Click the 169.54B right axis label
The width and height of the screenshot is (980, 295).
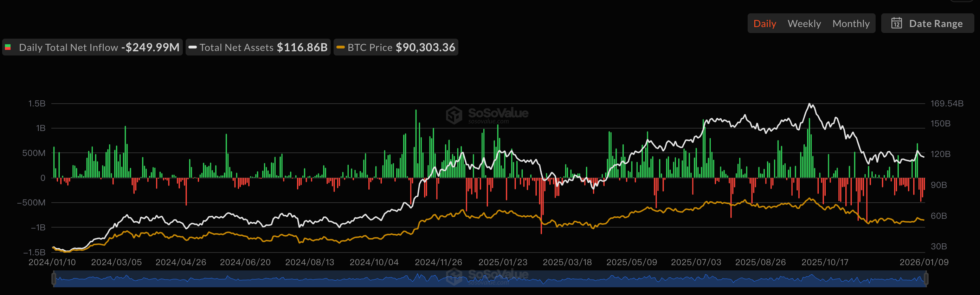947,103
